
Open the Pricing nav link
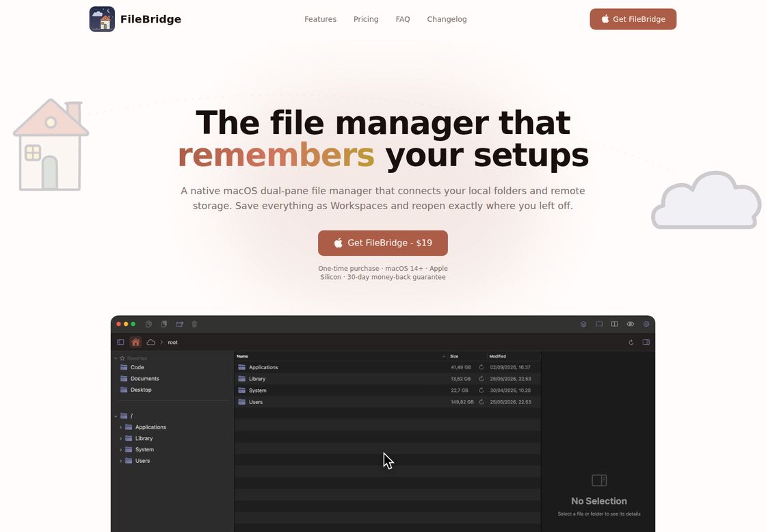point(366,19)
